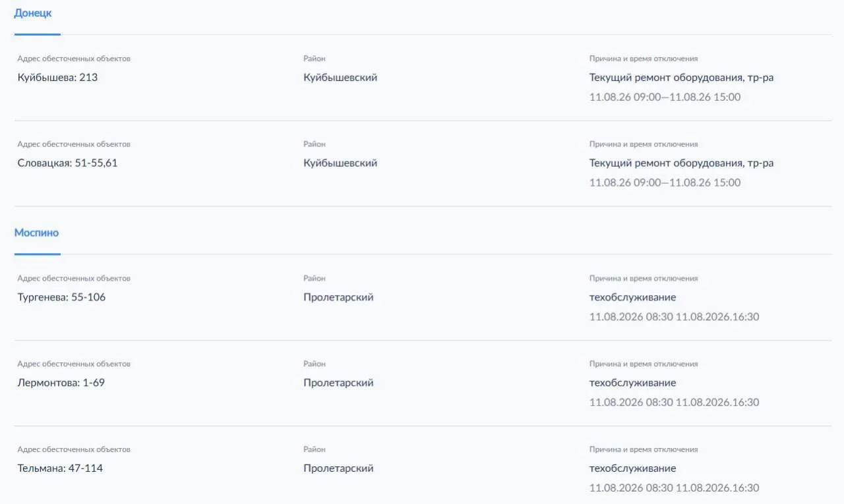Select the Куйбышева: 213 address entry
Viewport: 844px width, 504px height.
point(57,77)
